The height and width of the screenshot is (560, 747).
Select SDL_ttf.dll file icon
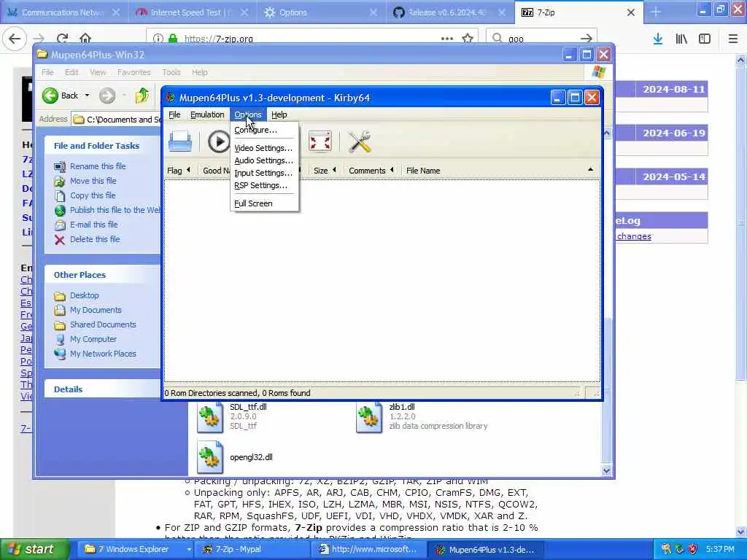point(210,418)
